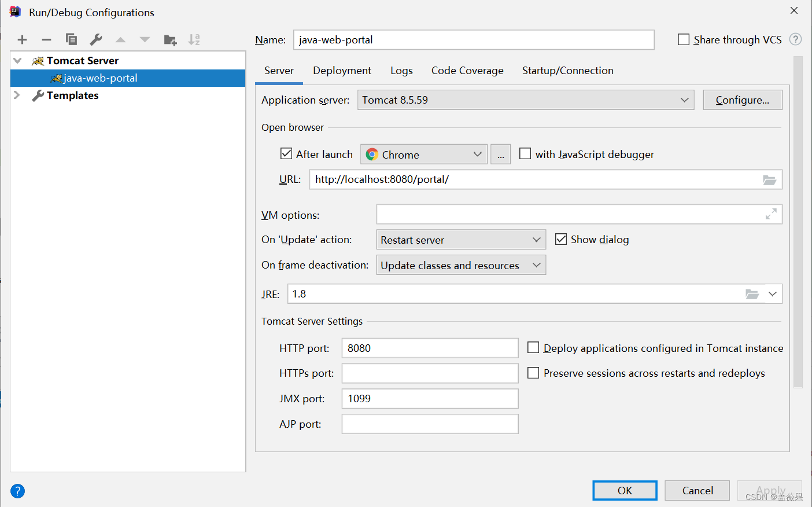Copy the selected configuration
The height and width of the screenshot is (507, 812).
click(x=71, y=39)
